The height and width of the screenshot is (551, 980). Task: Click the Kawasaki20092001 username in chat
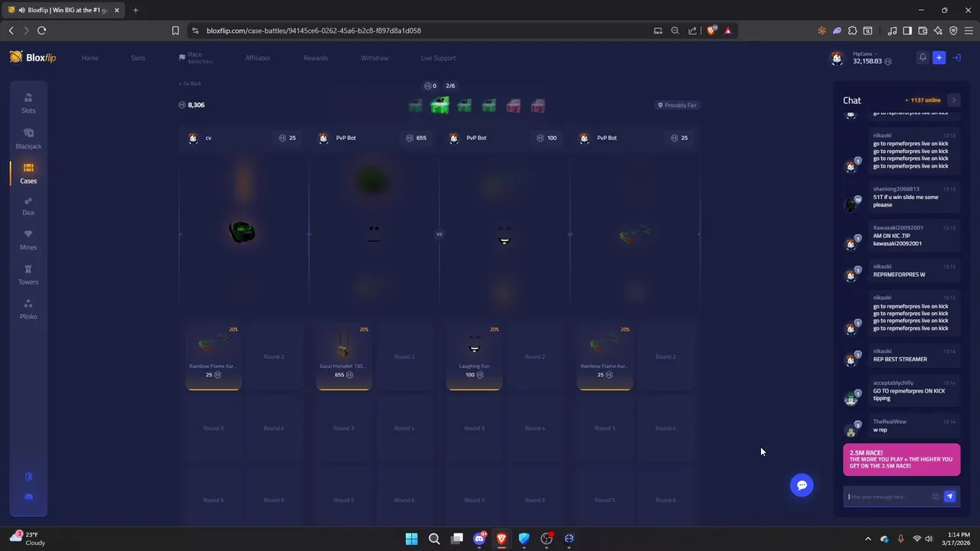[x=898, y=227]
